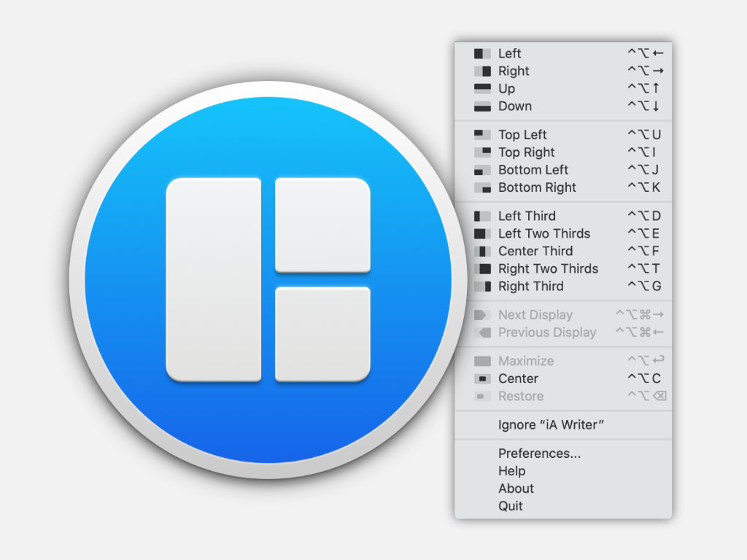The image size is (747, 560).
Task: Click the Right half window icon
Action: [482, 71]
